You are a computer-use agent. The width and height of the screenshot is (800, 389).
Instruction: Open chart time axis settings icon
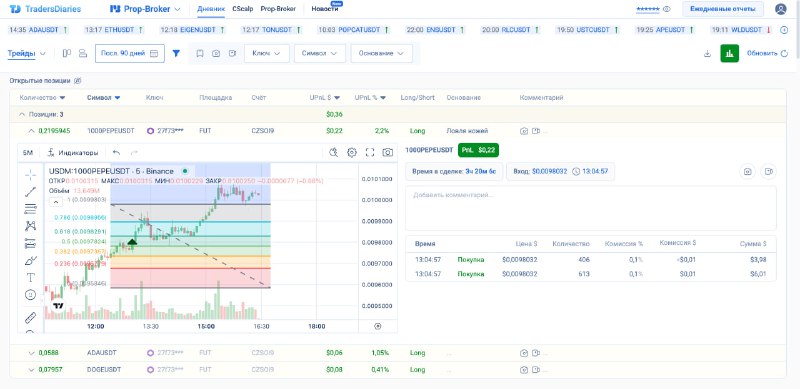(378, 326)
